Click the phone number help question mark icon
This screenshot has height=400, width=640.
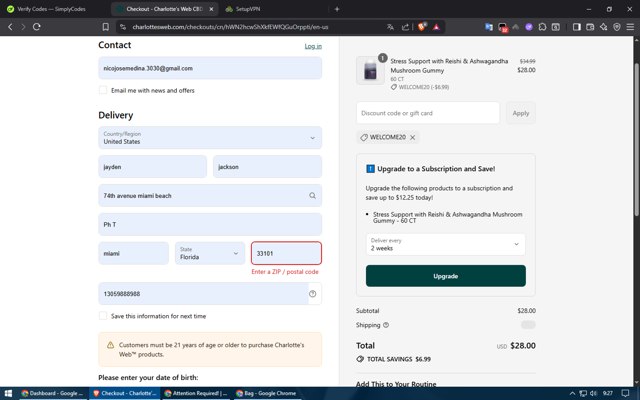tap(313, 293)
